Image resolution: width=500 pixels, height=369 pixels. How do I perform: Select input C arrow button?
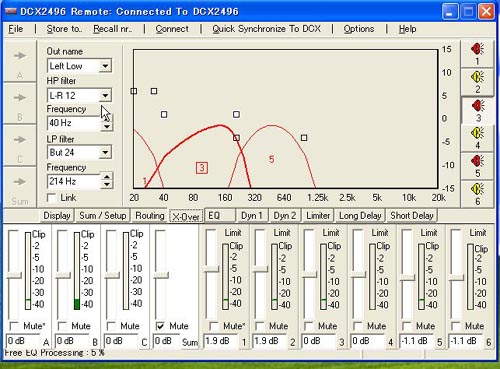coord(20,145)
